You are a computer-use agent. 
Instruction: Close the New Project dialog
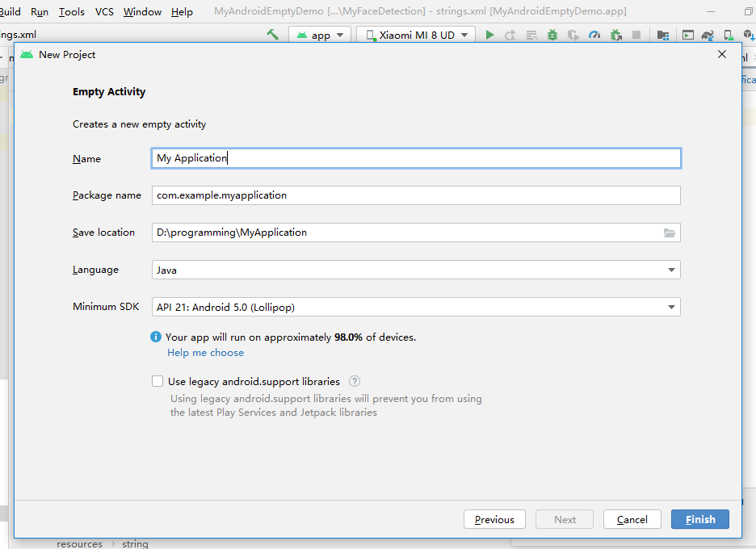click(x=722, y=54)
